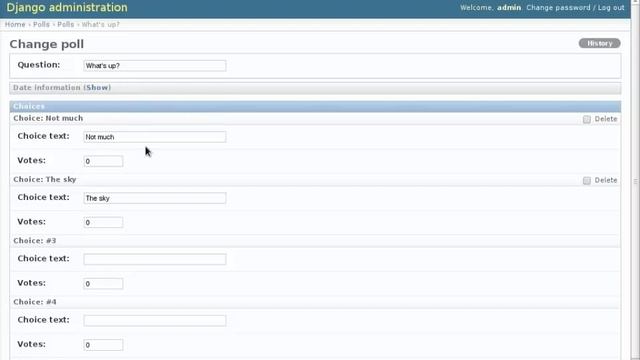The height and width of the screenshot is (360, 640).
Task: Focus the Question text field
Action: 155,66
